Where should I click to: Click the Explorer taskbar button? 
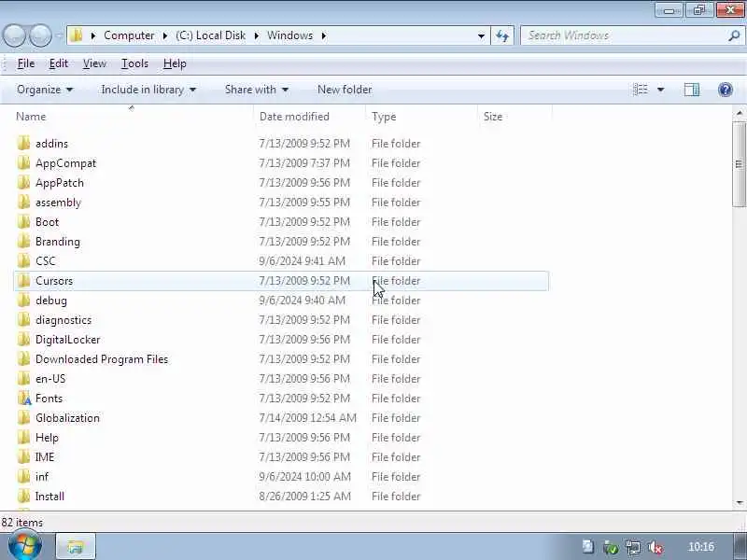76,547
